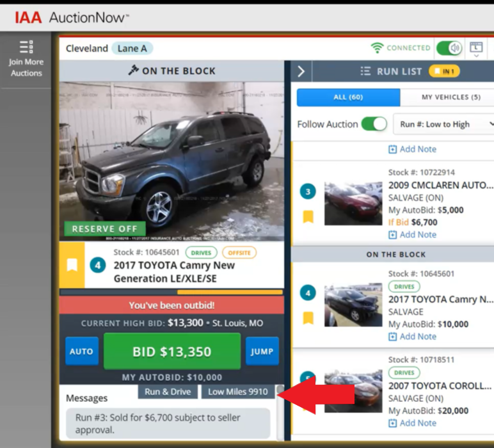Toggle bookmark on run 4 Camry list item
Screen dimensions: 494x448
(x=308, y=318)
